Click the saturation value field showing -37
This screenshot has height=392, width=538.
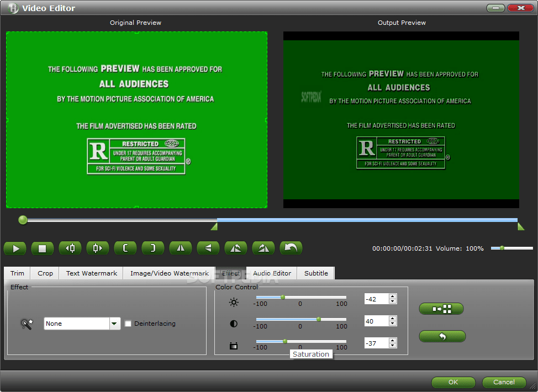pyautogui.click(x=376, y=343)
